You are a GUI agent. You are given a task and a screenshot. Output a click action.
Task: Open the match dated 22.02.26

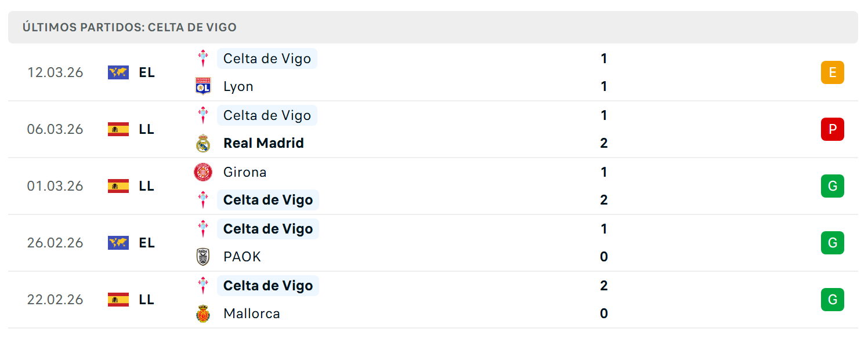(433, 300)
